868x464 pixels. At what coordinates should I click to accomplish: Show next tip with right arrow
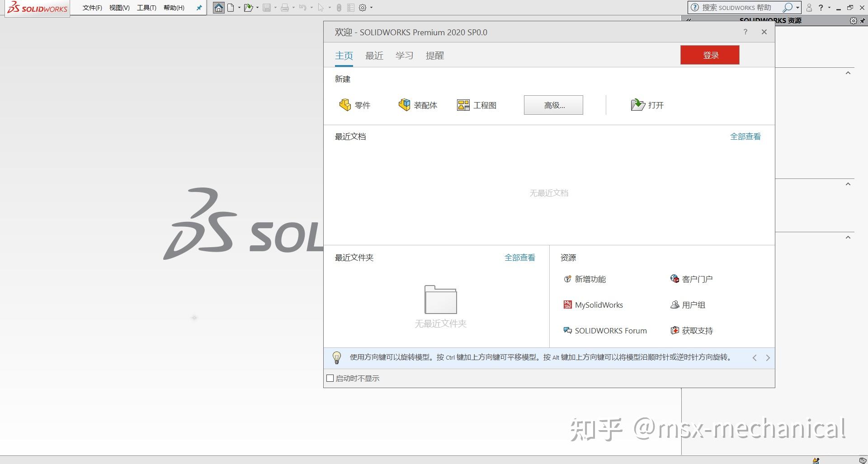(x=768, y=358)
